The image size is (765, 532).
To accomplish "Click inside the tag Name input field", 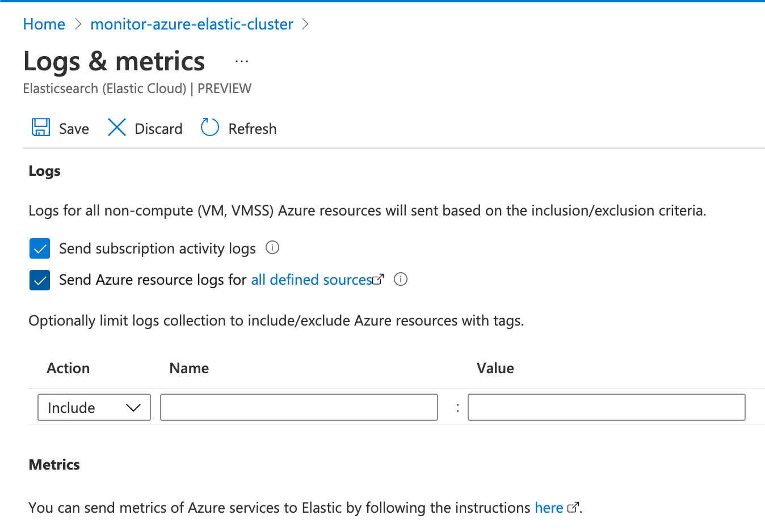I will point(299,407).
